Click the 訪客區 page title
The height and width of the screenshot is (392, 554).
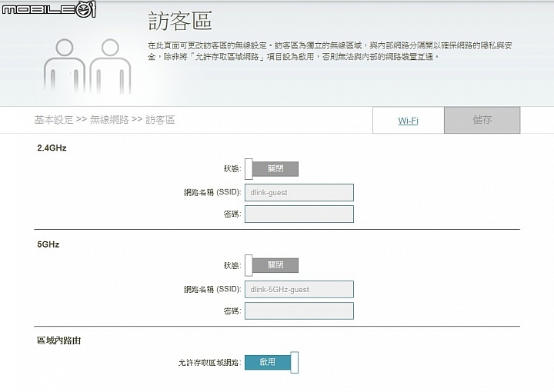pyautogui.click(x=180, y=21)
